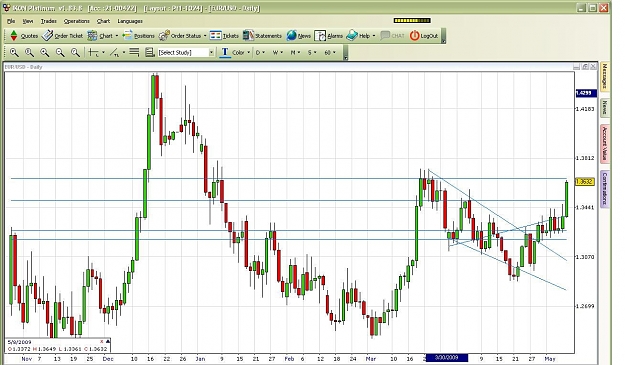625x365 pixels.
Task: Click the fifth magnifier zoom icon
Action: pos(75,52)
